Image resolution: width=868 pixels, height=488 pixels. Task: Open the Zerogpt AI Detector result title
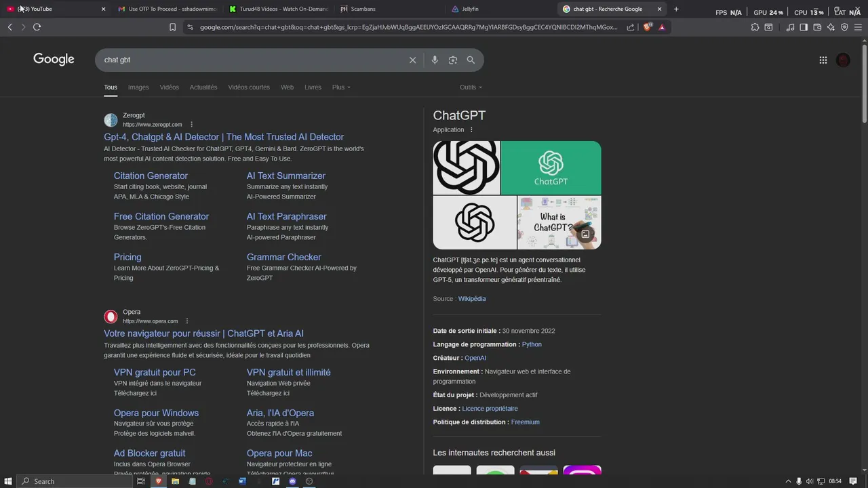click(224, 137)
